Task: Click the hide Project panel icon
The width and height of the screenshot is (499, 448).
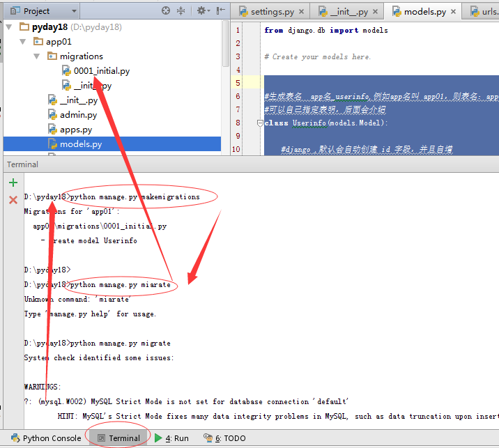Action: pos(220,11)
